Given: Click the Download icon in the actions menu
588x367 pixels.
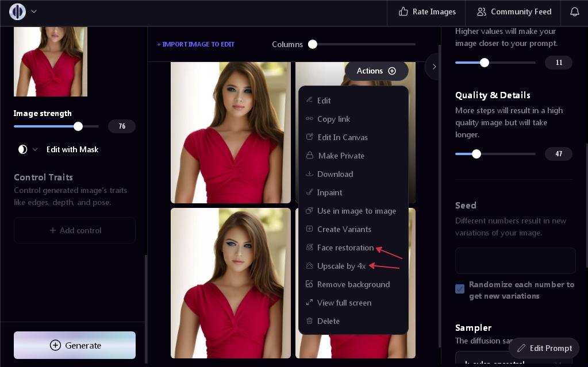Looking at the screenshot, I should [x=309, y=174].
